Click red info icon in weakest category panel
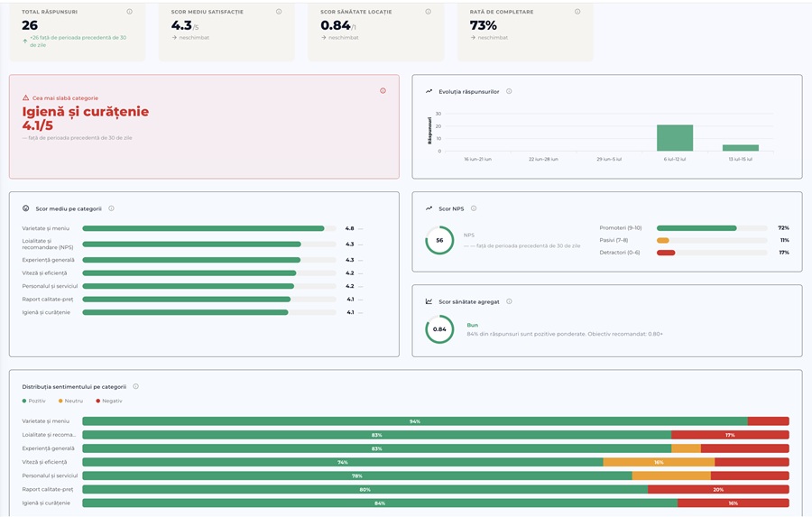Image resolution: width=812 pixels, height=517 pixels. pos(383,90)
